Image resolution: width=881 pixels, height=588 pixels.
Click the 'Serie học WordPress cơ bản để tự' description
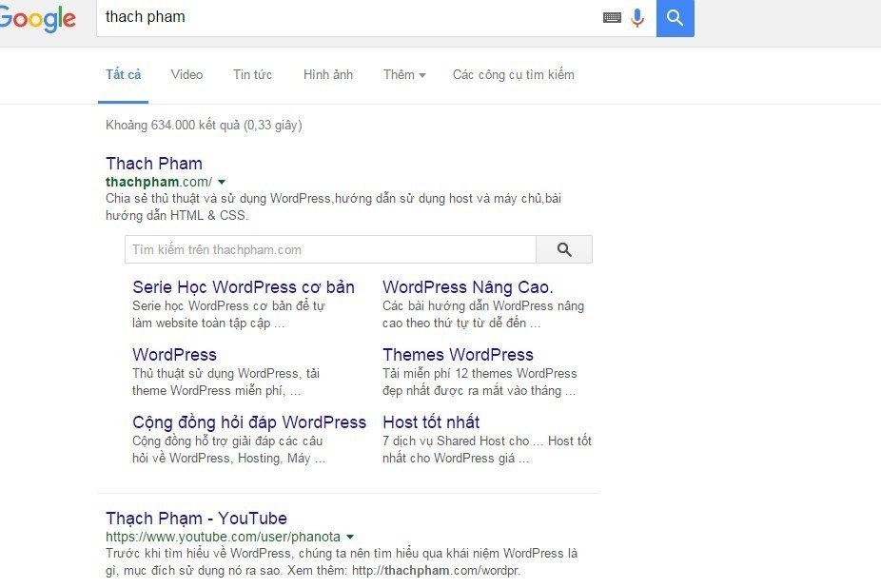coord(228,315)
